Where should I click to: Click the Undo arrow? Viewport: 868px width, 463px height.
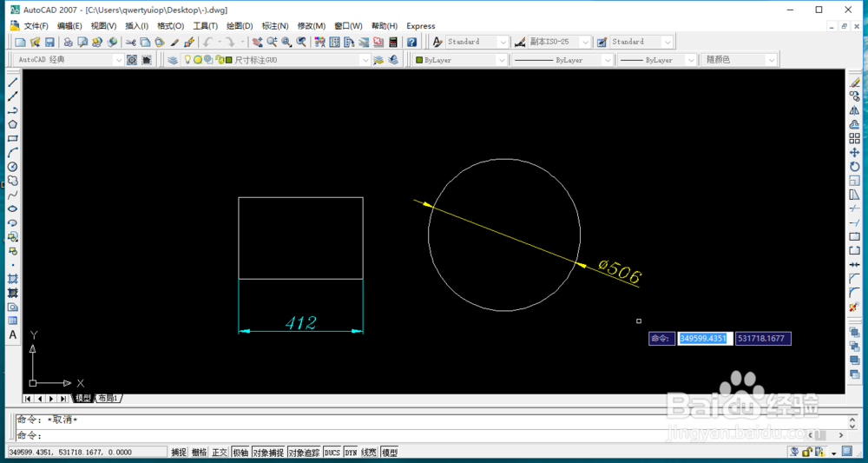point(208,42)
